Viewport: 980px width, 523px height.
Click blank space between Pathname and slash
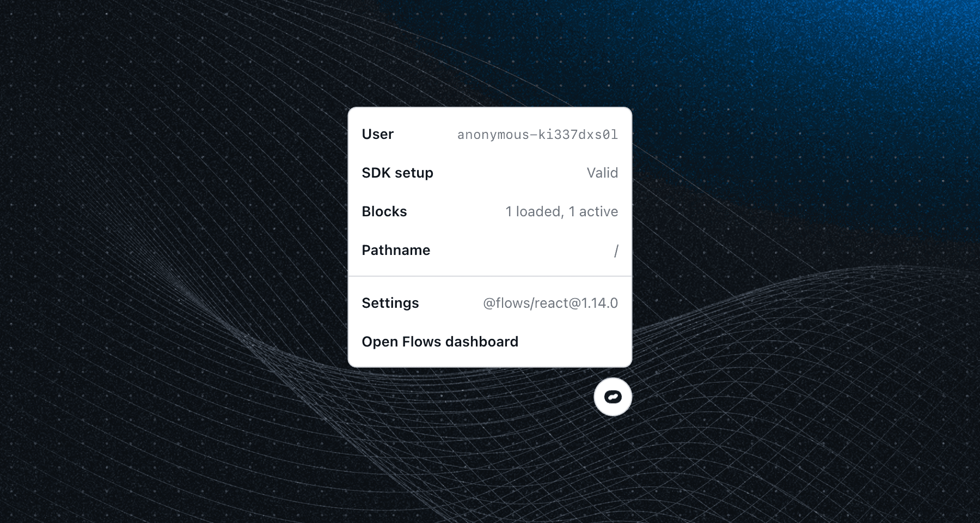(x=522, y=250)
